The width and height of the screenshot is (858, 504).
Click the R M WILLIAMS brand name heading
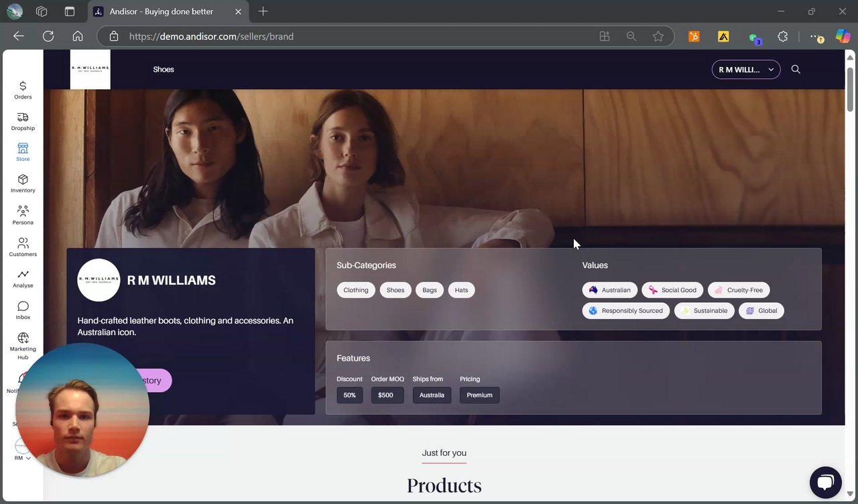172,280
